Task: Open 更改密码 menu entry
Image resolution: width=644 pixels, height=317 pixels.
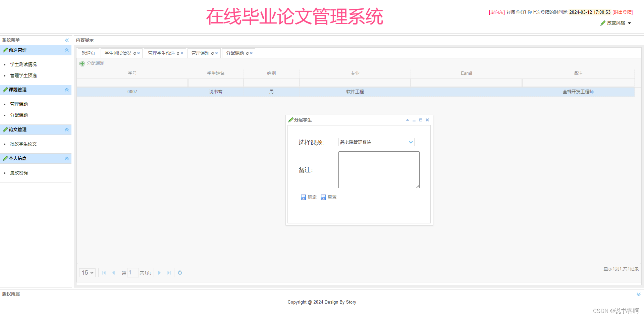Action: click(19, 173)
